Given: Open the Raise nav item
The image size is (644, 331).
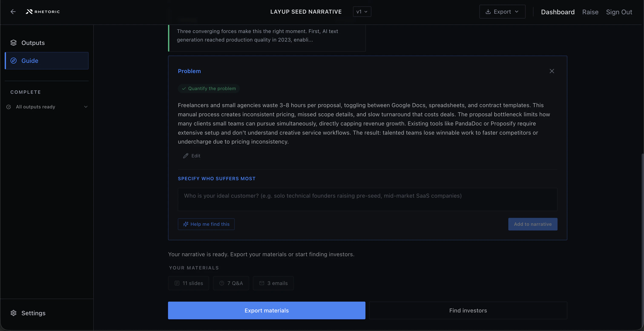Looking at the screenshot, I should (x=590, y=12).
